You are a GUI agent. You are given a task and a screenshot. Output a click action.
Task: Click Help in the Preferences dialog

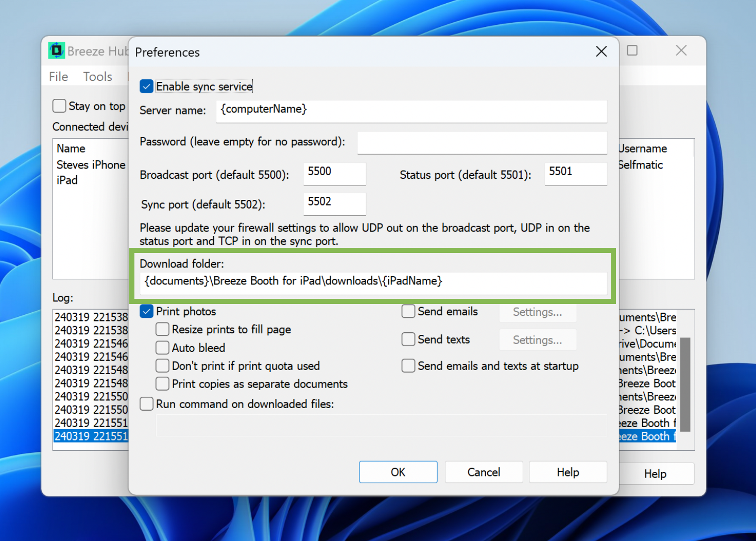tap(568, 472)
